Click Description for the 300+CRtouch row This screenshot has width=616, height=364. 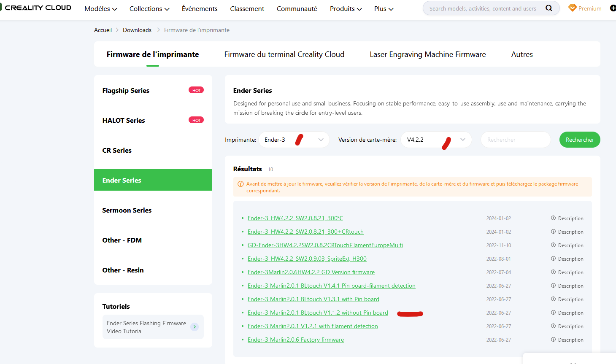tap(567, 232)
